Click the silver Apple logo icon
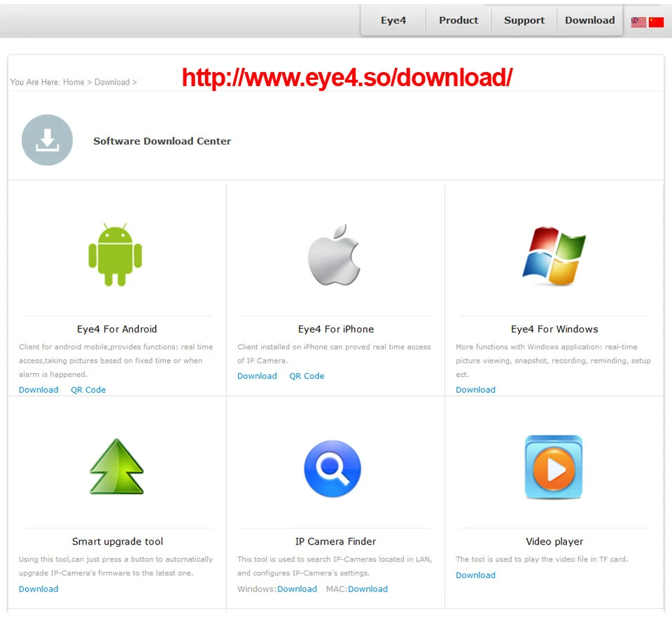 coord(335,255)
